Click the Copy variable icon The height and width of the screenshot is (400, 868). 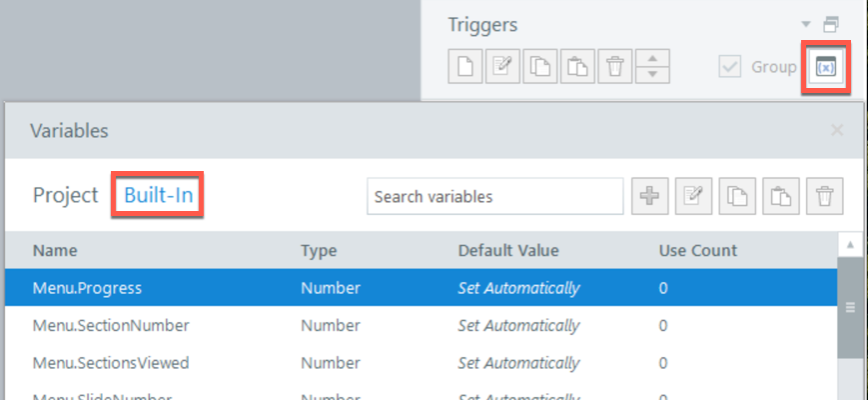(738, 197)
